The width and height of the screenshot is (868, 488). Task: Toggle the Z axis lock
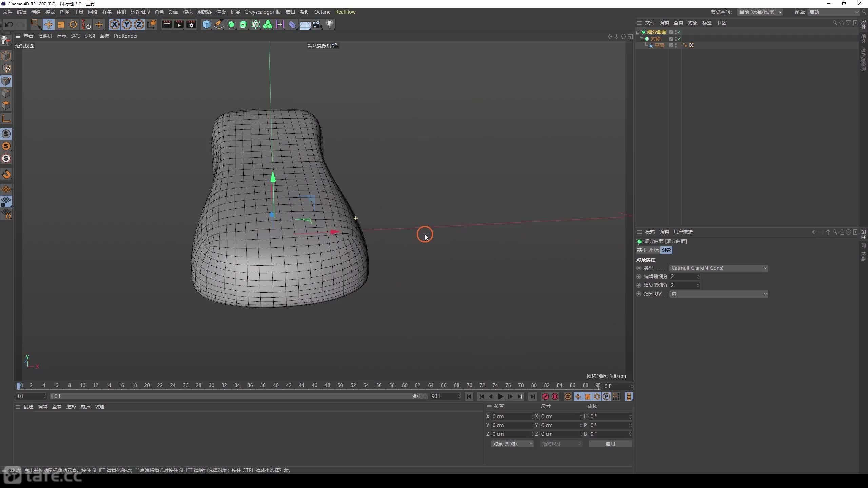139,24
